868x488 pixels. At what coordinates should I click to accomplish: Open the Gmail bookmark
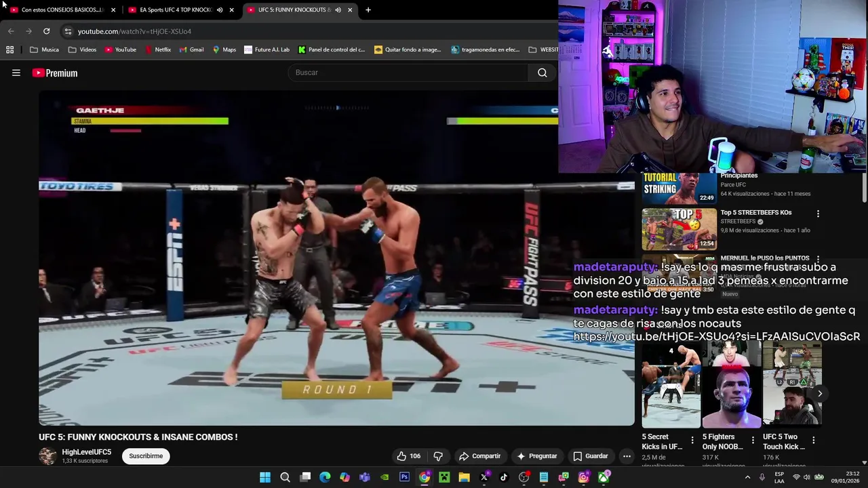click(x=192, y=49)
